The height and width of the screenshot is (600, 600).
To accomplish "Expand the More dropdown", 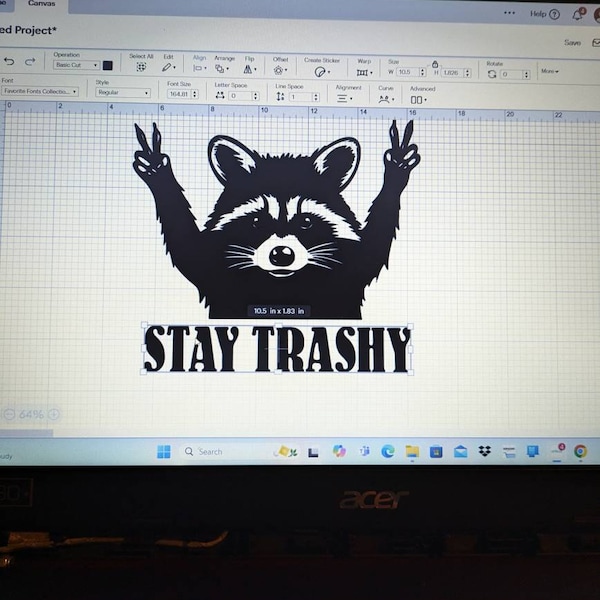I will coord(550,71).
